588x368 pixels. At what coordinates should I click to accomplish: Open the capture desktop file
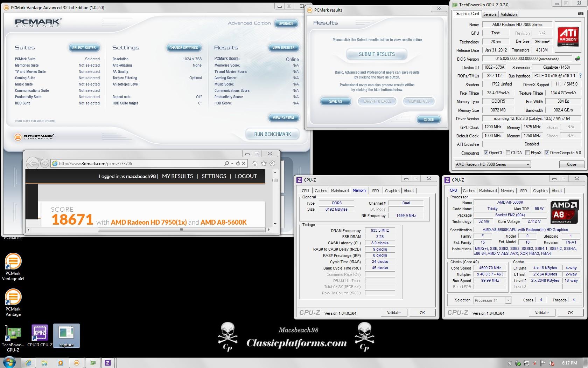tap(66, 336)
